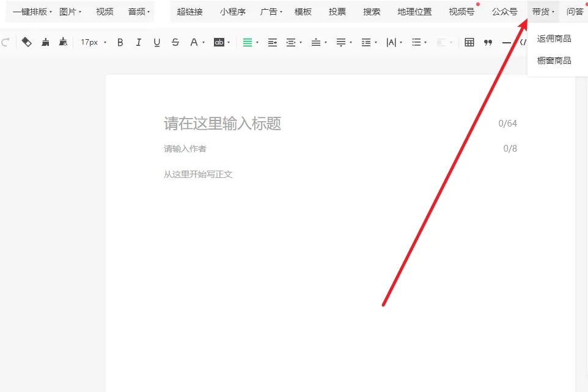Image resolution: width=588 pixels, height=392 pixels.
Task: Toggle italic formatting
Action: tap(138, 42)
